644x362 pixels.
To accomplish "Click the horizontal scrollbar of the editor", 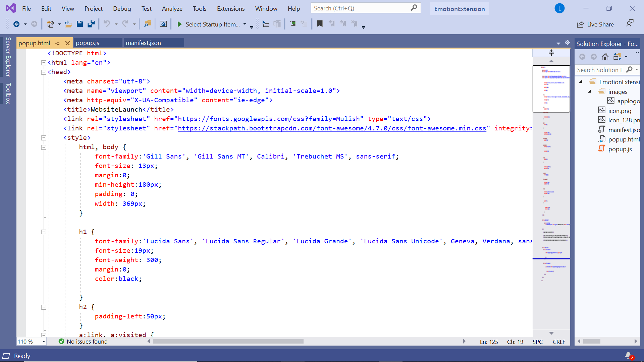I will [x=228, y=341].
